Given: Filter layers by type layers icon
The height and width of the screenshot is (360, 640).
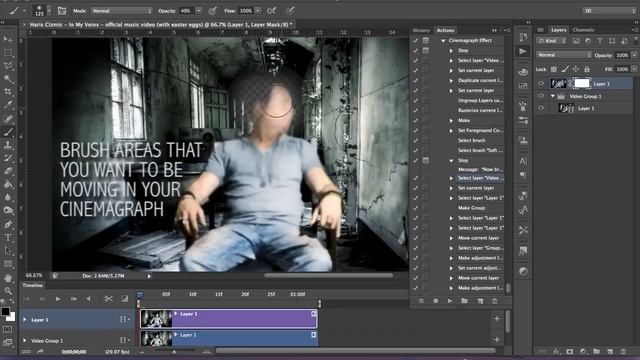Looking at the screenshot, I should point(600,41).
